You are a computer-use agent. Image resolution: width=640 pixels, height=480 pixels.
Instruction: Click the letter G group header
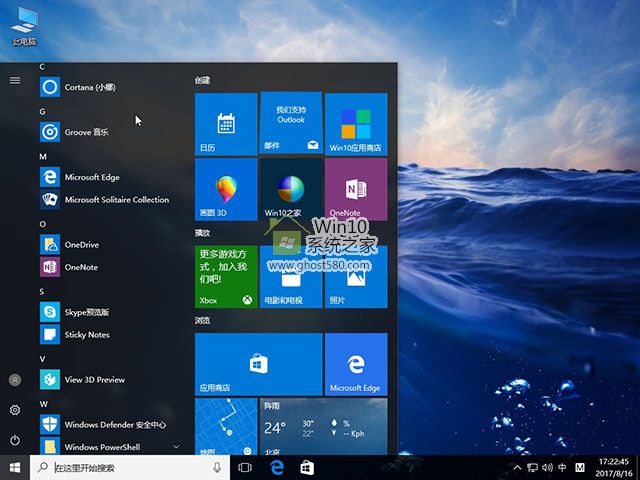tap(42, 112)
